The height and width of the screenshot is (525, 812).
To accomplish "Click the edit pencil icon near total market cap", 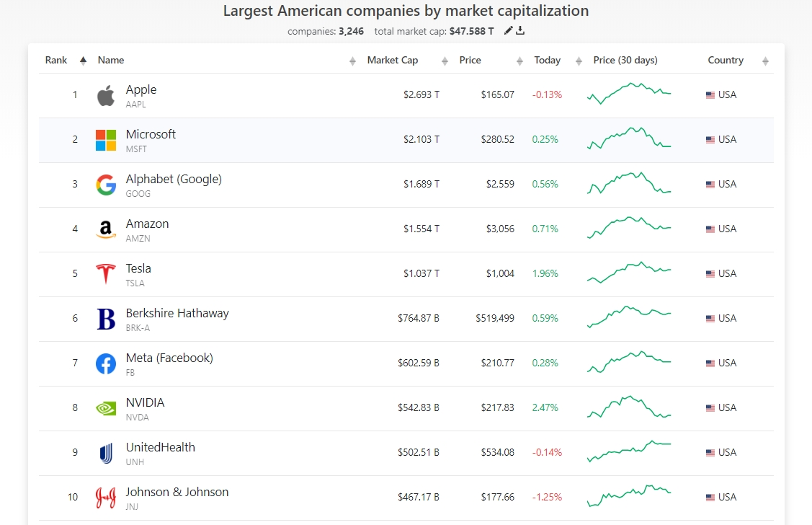I will tap(509, 30).
